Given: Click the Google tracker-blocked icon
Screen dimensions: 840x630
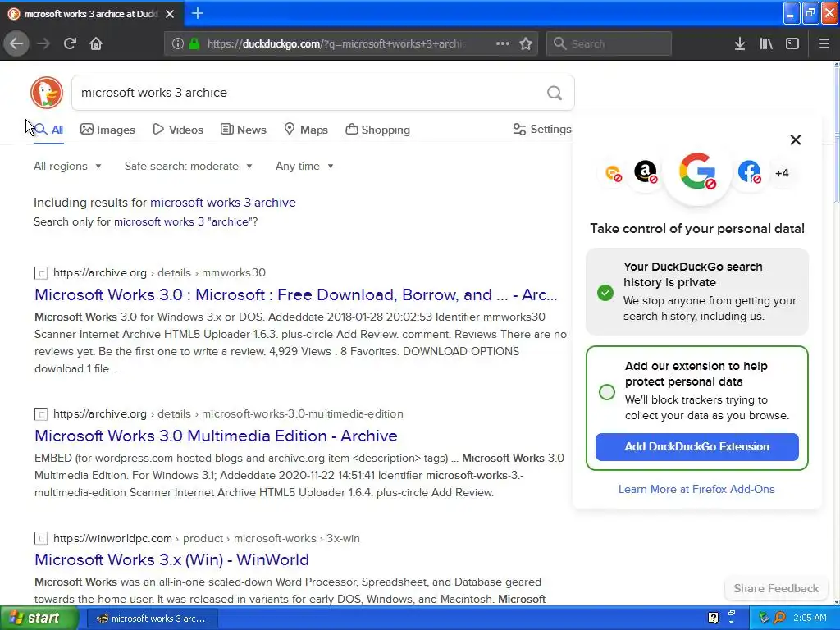Looking at the screenshot, I should [697, 171].
